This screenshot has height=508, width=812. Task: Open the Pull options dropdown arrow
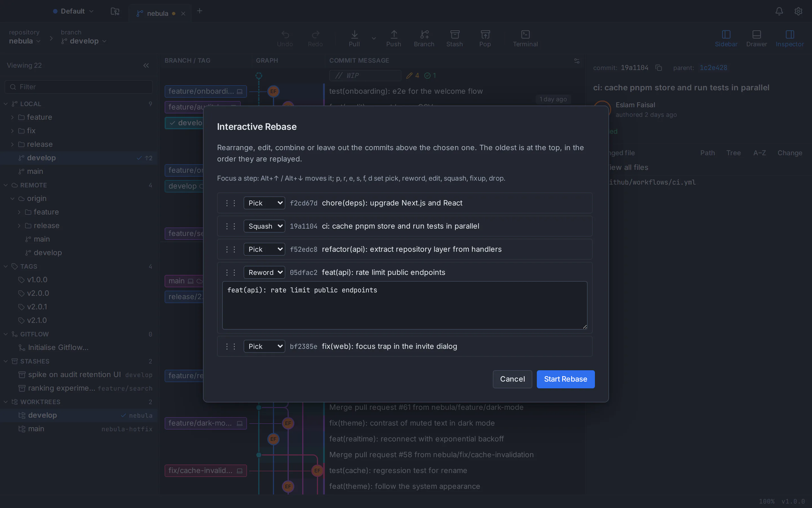[x=374, y=39]
